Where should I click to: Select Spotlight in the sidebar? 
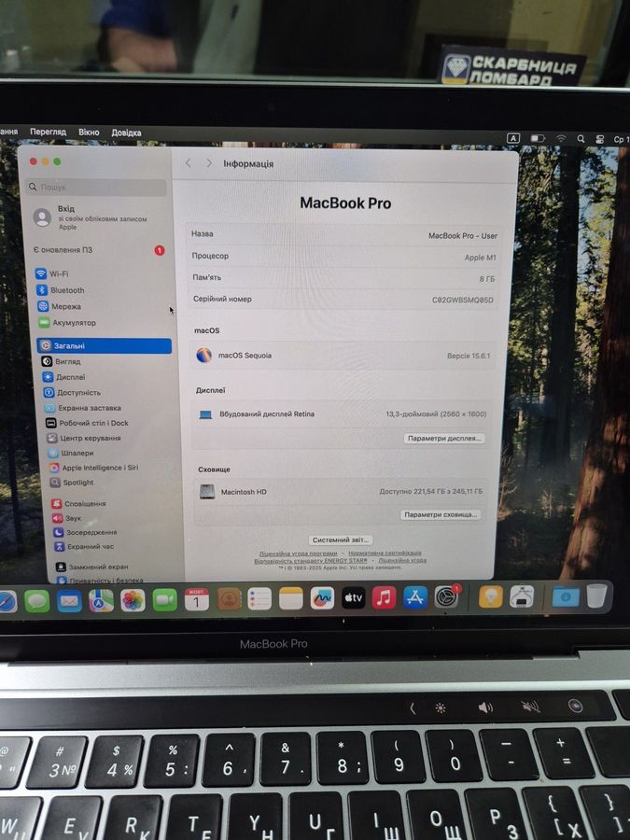pyautogui.click(x=77, y=483)
